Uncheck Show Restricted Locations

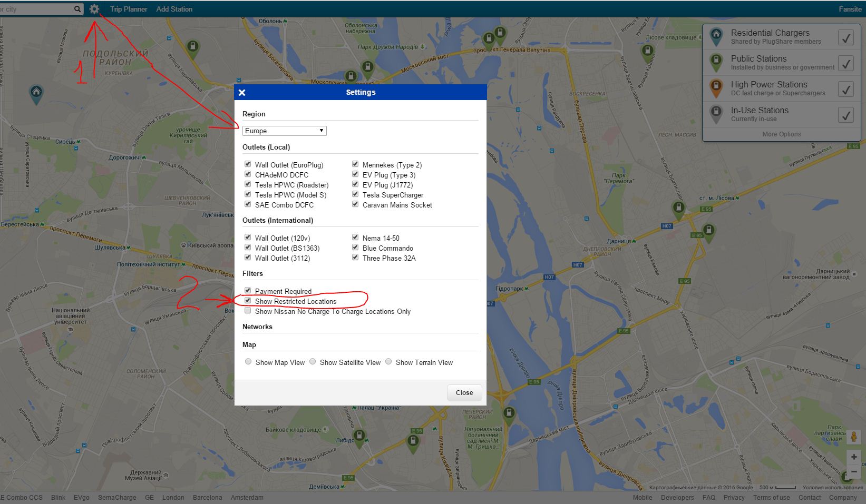click(248, 301)
